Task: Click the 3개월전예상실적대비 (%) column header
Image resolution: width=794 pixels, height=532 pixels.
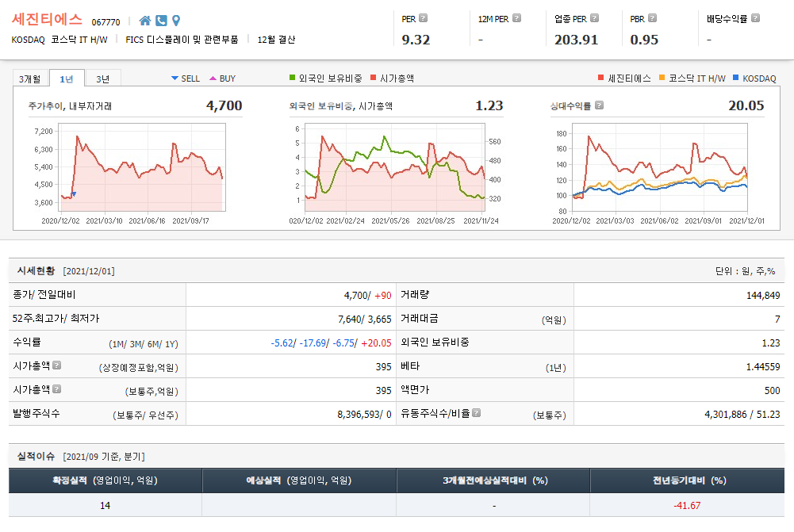Action: click(x=493, y=480)
